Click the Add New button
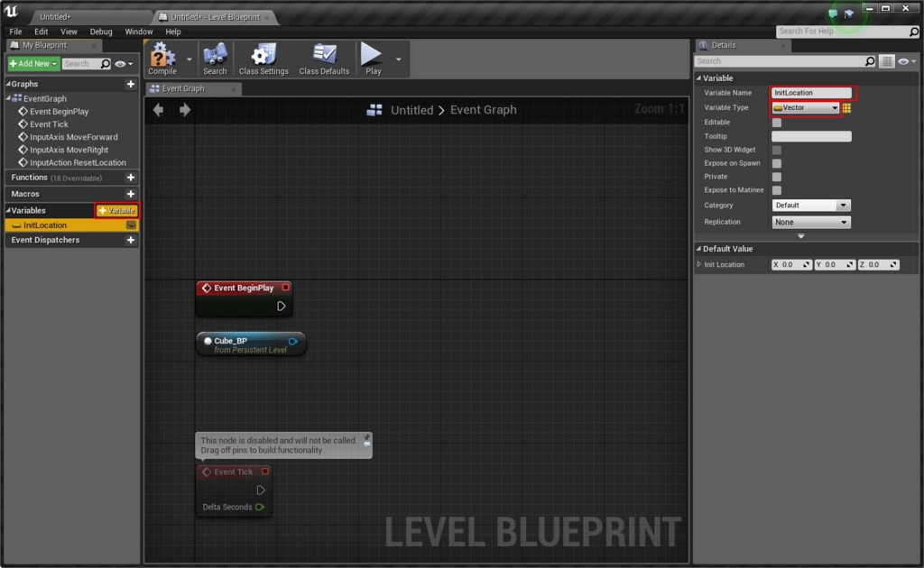The width and height of the screenshot is (924, 568). (x=33, y=64)
